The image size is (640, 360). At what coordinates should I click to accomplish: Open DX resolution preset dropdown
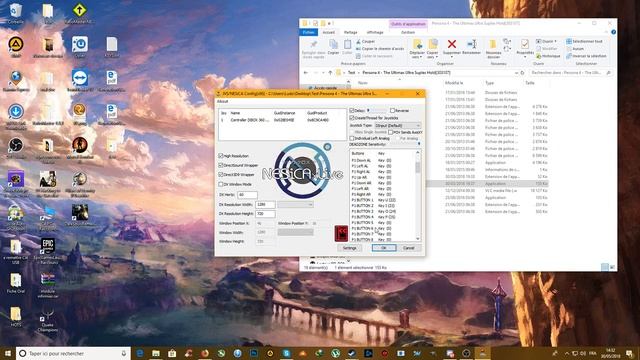pyautogui.click(x=296, y=204)
